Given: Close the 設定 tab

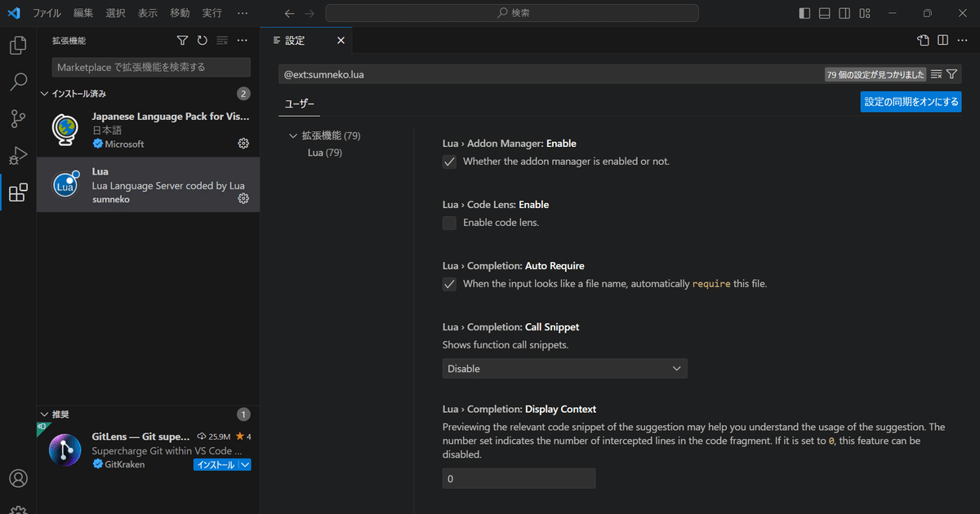Looking at the screenshot, I should tap(341, 40).
